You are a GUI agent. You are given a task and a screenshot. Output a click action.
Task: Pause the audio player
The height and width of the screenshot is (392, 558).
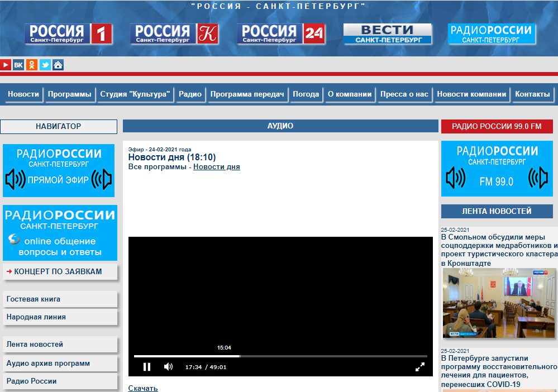[146, 367]
